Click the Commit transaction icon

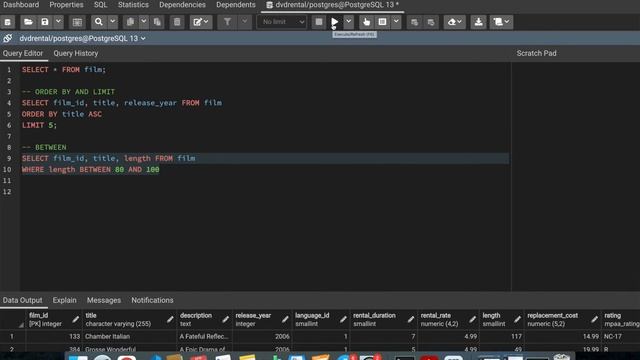pyautogui.click(x=415, y=22)
